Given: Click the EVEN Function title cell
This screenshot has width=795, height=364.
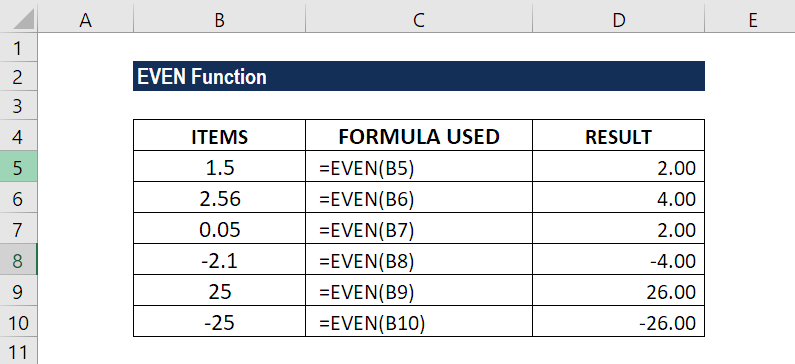Looking at the screenshot, I should click(x=419, y=77).
